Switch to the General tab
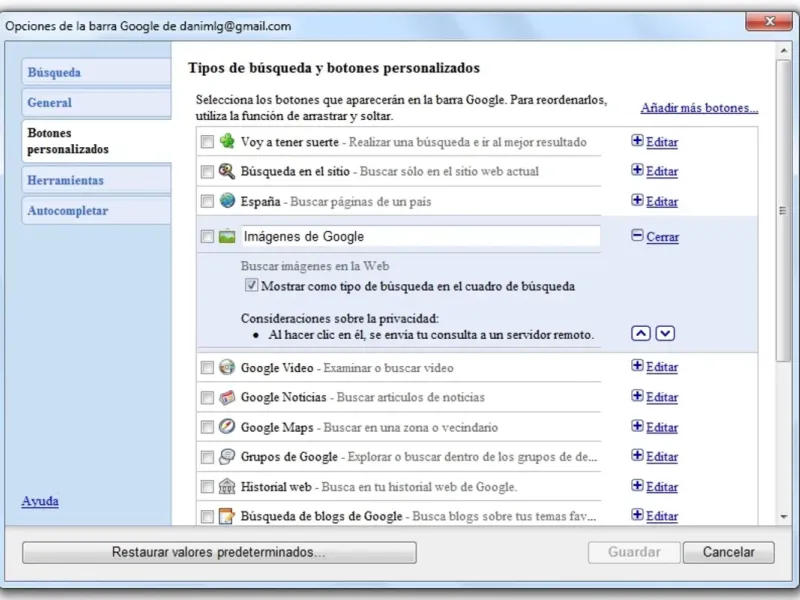This screenshot has height=600, width=800. coord(96,103)
